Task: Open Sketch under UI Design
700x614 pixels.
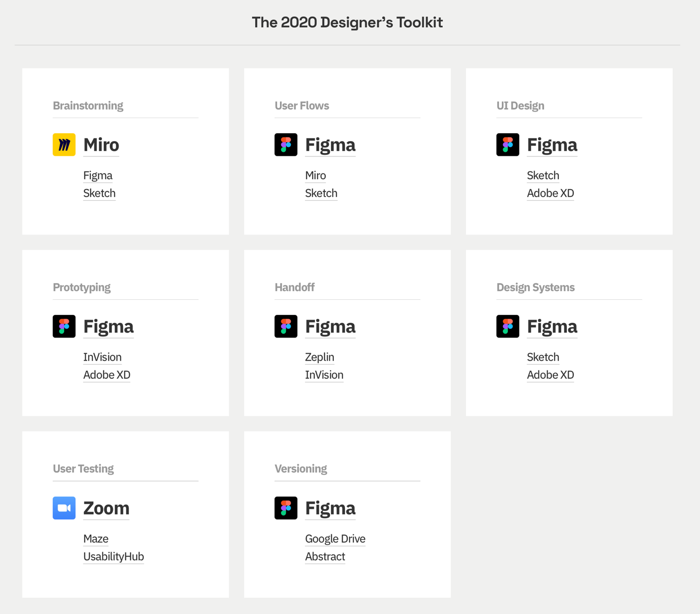Action: (x=543, y=176)
